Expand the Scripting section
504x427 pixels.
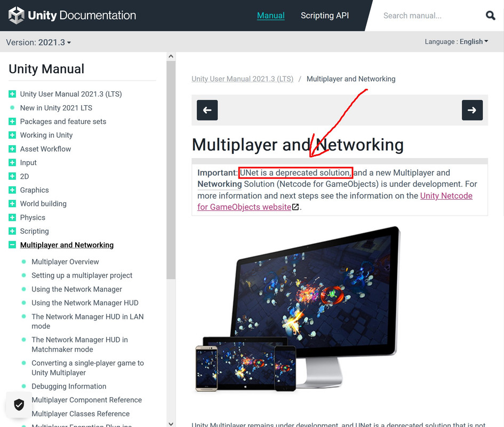(x=12, y=231)
